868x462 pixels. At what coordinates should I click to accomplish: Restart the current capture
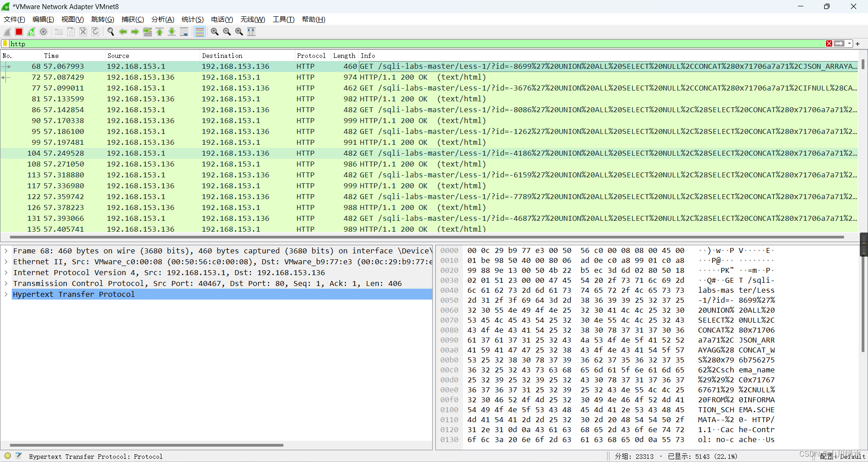(x=31, y=32)
